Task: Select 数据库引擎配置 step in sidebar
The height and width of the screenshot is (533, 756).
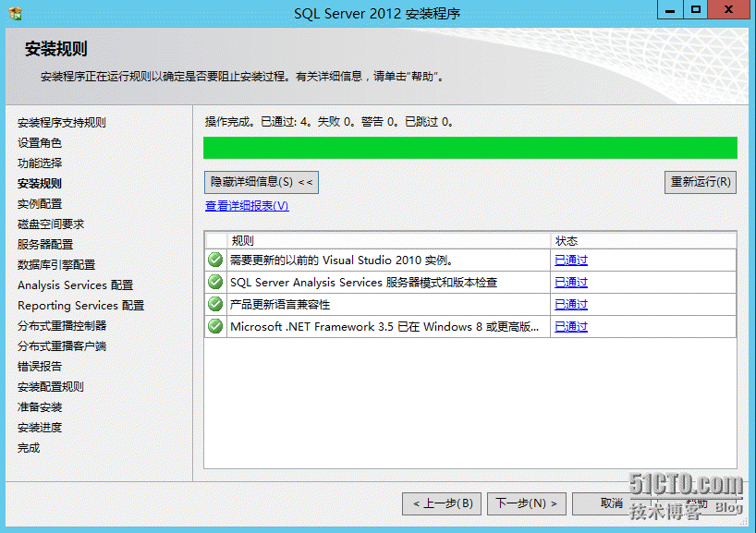Action: click(56, 264)
